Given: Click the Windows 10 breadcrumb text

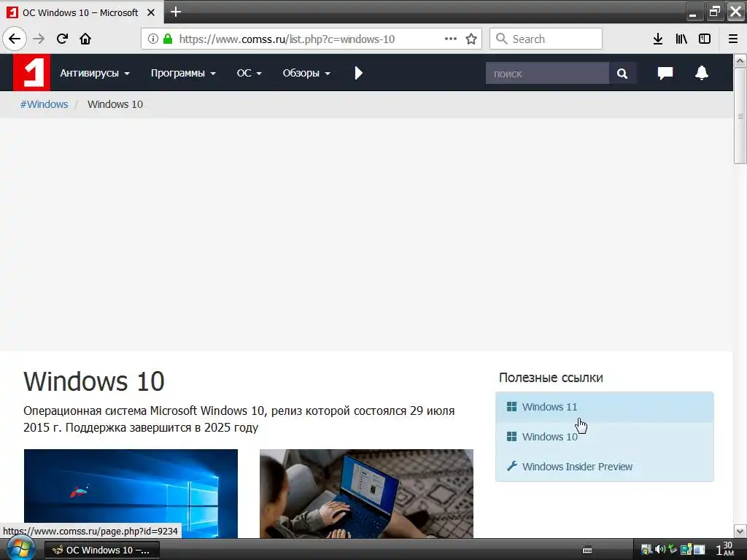Looking at the screenshot, I should [x=115, y=104].
